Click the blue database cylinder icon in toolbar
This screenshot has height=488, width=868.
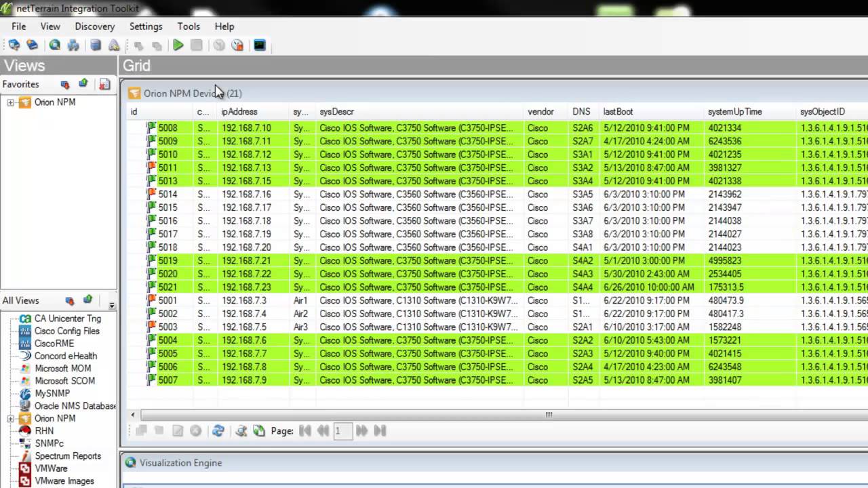pyautogui.click(x=96, y=45)
